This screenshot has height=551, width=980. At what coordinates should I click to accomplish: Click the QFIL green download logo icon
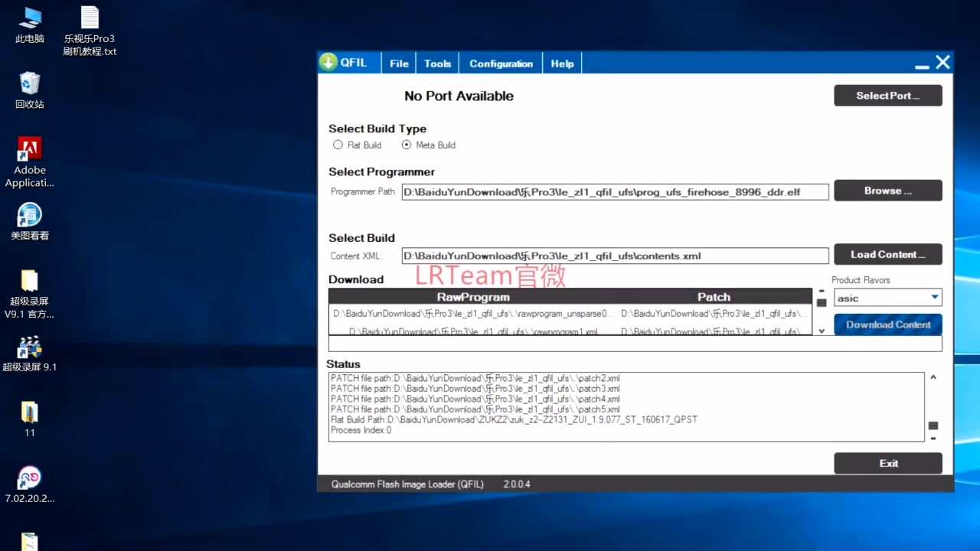click(328, 63)
